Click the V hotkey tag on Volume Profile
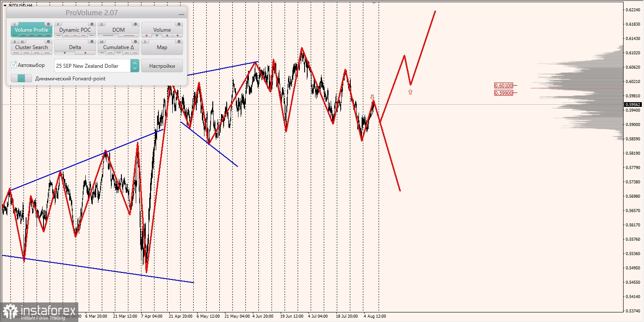Image resolution: width=644 pixels, height=322 pixels. (15, 24)
